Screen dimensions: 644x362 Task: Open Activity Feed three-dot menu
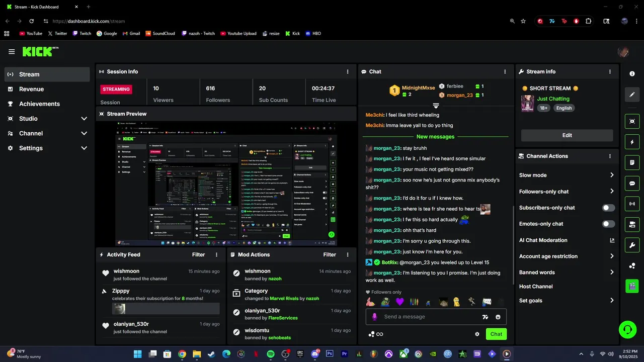click(217, 254)
